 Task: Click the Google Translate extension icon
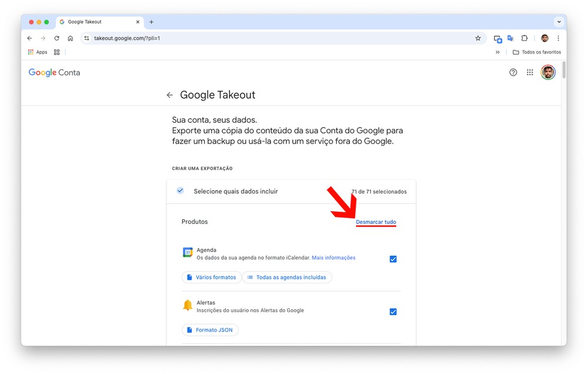[510, 38]
